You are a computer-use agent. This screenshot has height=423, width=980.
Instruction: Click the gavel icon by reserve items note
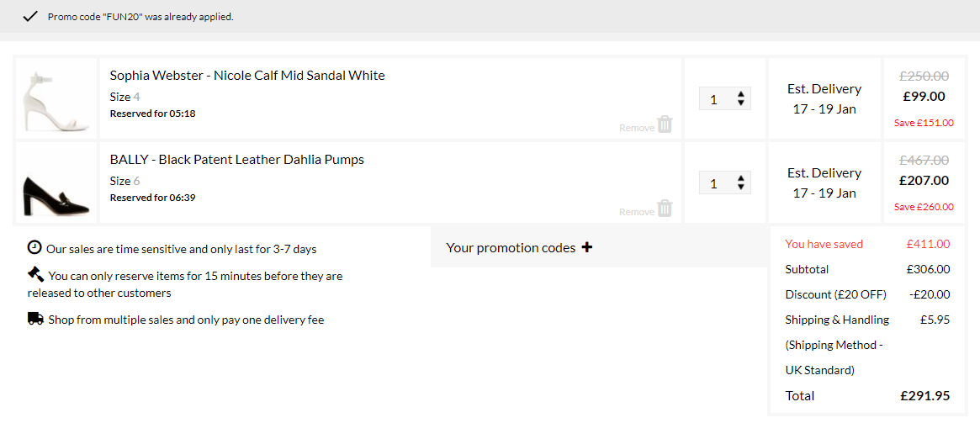[x=35, y=274]
